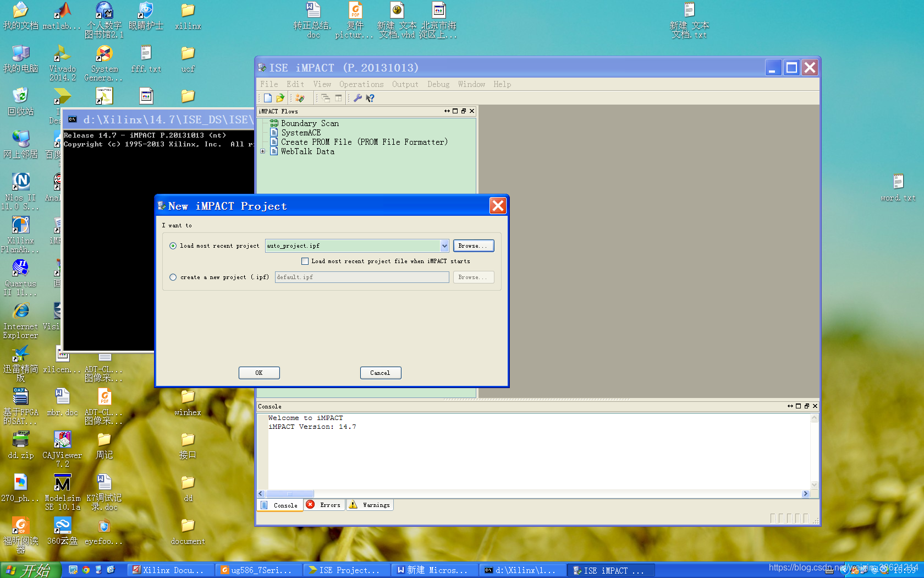The image size is (924, 578).
Task: Enable Load most recent project file at startup
Action: (305, 261)
